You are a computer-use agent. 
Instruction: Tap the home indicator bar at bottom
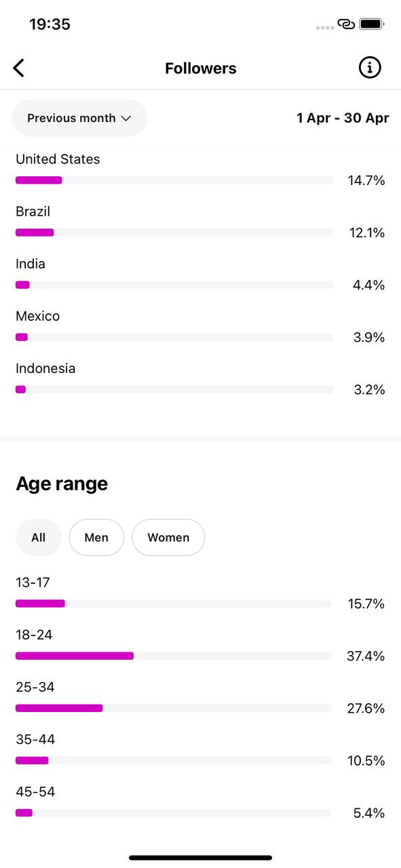tap(201, 858)
